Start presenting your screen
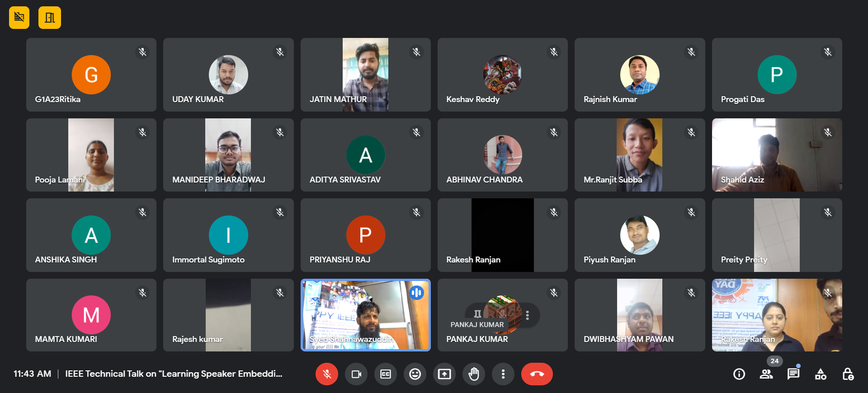 444,374
